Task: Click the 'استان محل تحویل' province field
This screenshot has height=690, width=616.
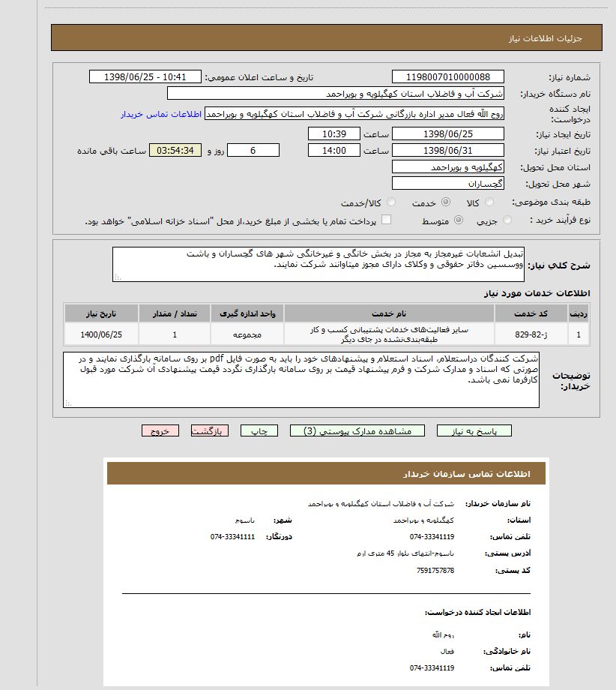Action: pos(447,167)
